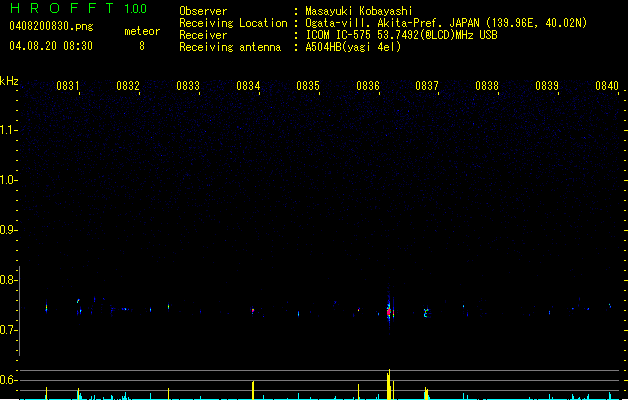629x400 pixels.
Task: Click the cyan echo cluster before 0837
Action: point(426,313)
